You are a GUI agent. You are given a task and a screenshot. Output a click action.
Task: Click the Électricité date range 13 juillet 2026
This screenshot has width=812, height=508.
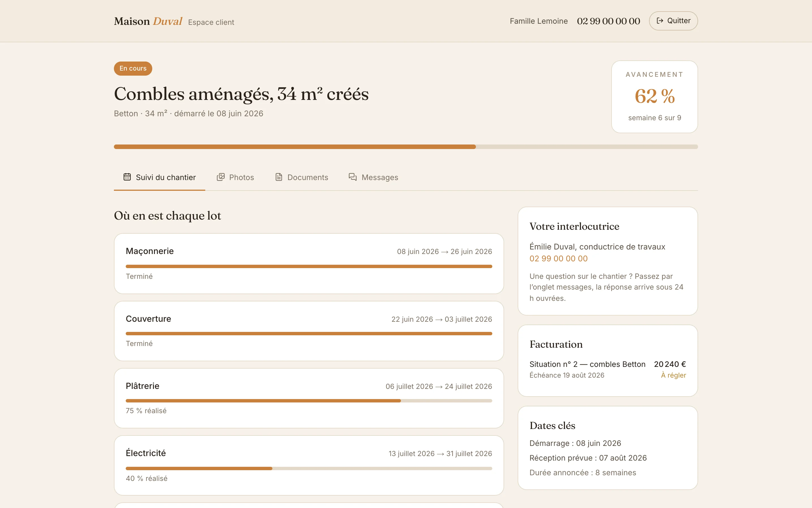440,454
